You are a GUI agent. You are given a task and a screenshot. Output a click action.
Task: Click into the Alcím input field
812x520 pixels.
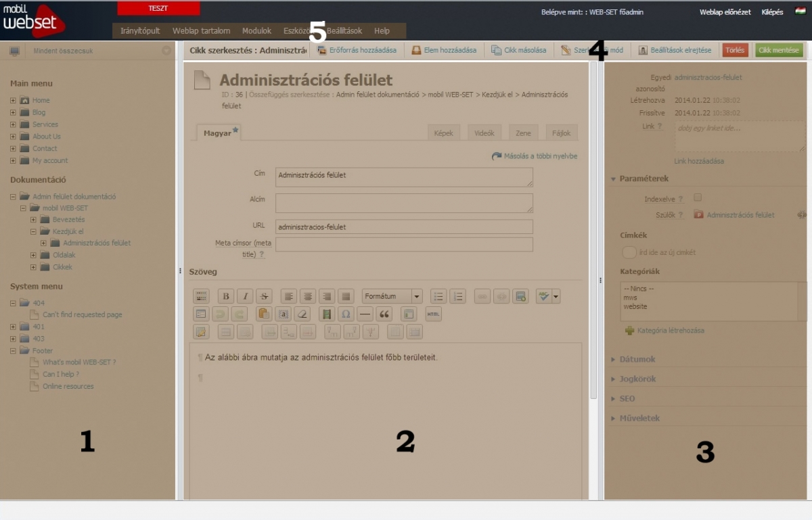[404, 203]
